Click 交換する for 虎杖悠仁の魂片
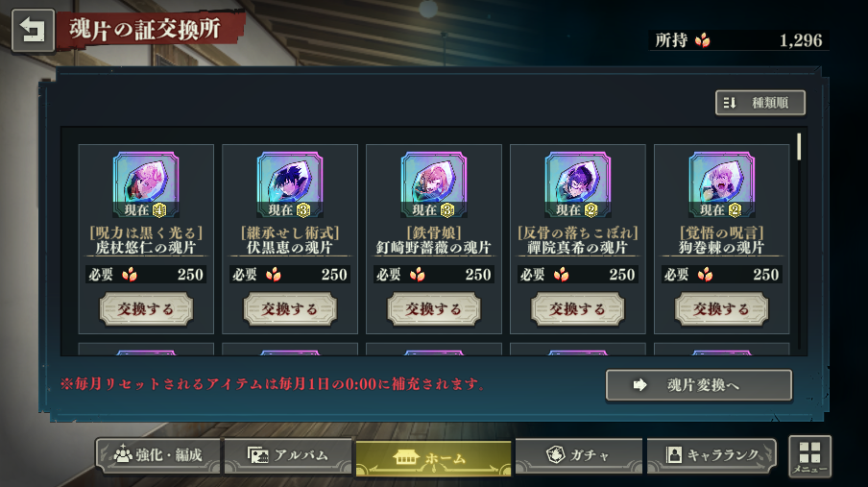The height and width of the screenshot is (487, 868). pyautogui.click(x=146, y=309)
